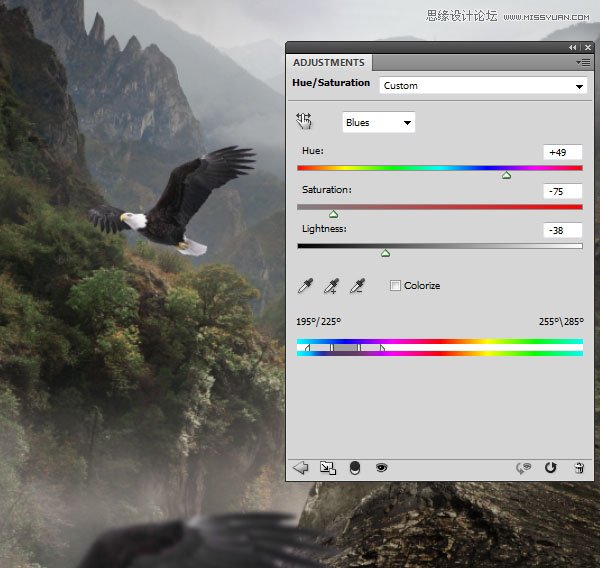Open the Blues color range dropdown

[378, 122]
